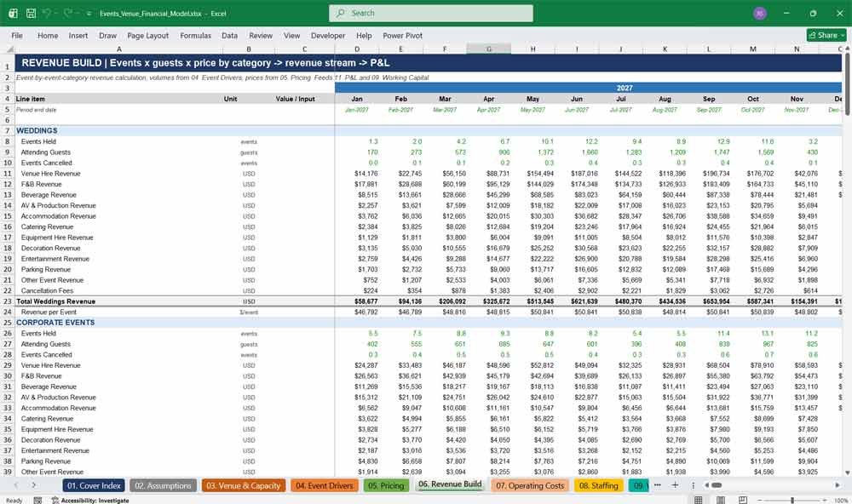Image resolution: width=852 pixels, height=504 pixels.
Task: Switch to 02. Assumptions sheet
Action: click(x=163, y=485)
